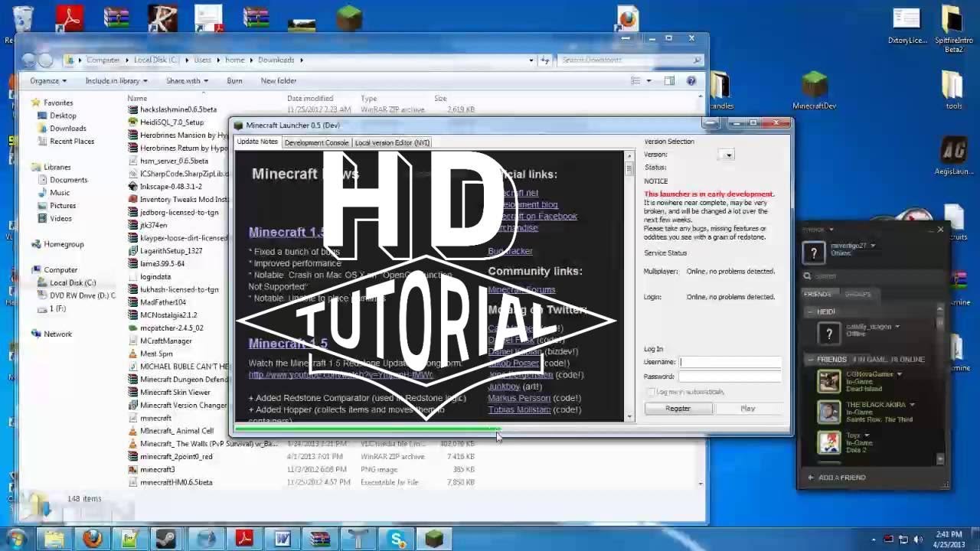Click the Toyx friend avatar
This screenshot has height=551, width=980.
coord(828,442)
